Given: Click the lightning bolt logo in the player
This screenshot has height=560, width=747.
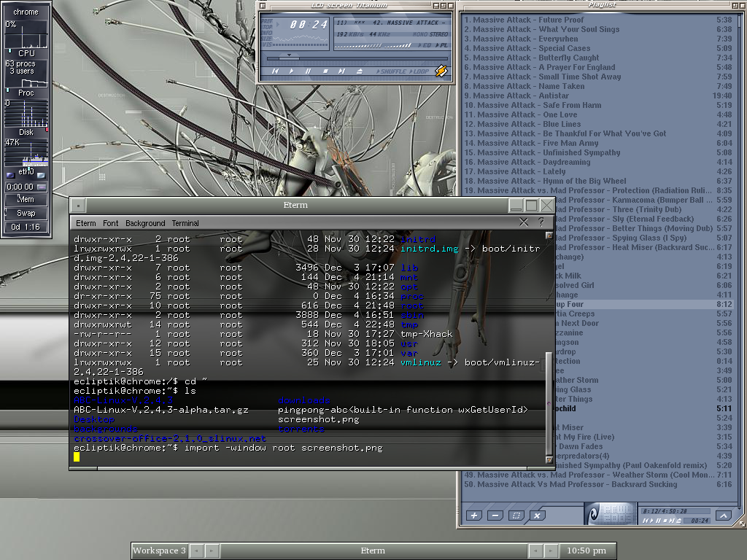Looking at the screenshot, I should [x=441, y=71].
